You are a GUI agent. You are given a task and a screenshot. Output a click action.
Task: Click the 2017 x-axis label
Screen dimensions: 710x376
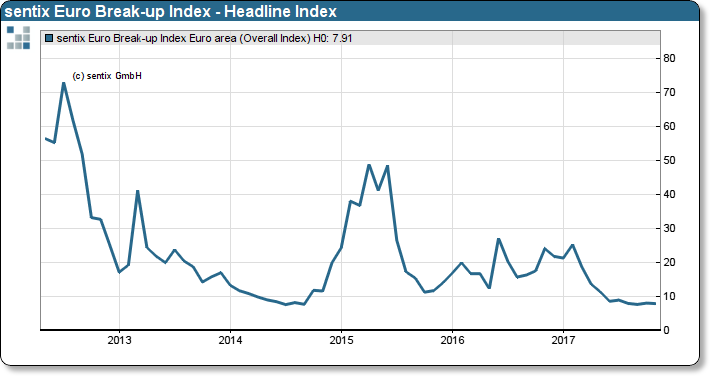(563, 340)
